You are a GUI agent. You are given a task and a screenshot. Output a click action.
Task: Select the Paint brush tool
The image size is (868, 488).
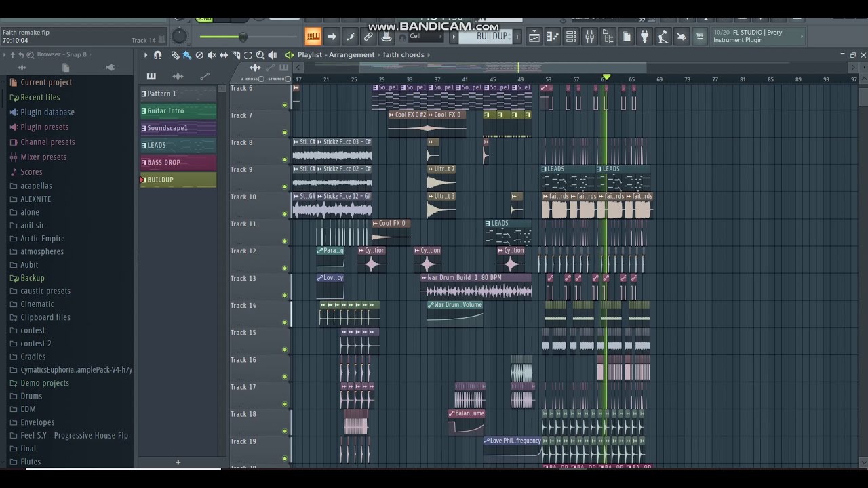pos(186,55)
